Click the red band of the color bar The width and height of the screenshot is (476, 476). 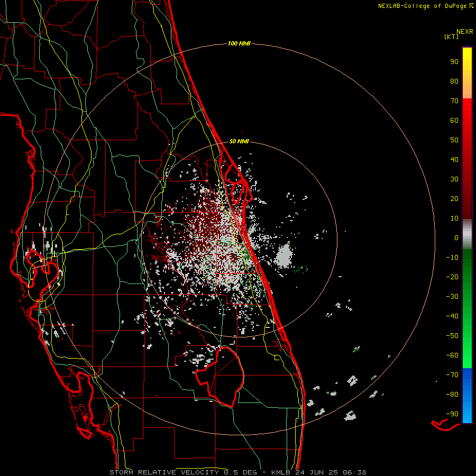point(467,159)
